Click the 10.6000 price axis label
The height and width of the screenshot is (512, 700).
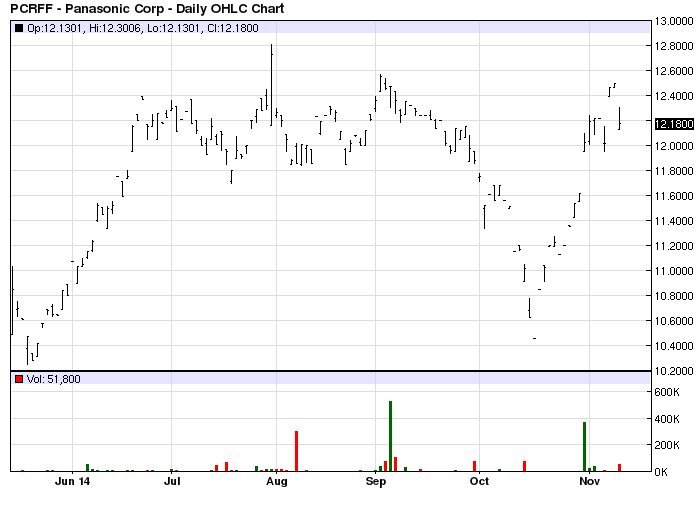click(x=674, y=321)
